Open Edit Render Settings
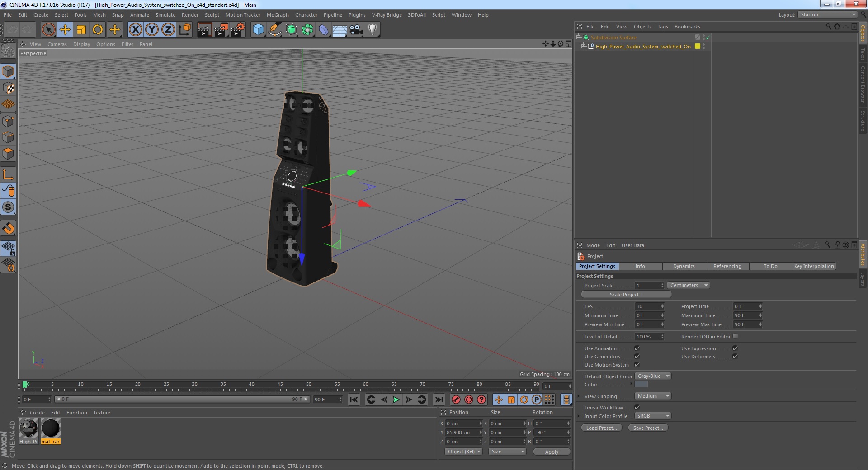This screenshot has width=868, height=470. pos(238,30)
